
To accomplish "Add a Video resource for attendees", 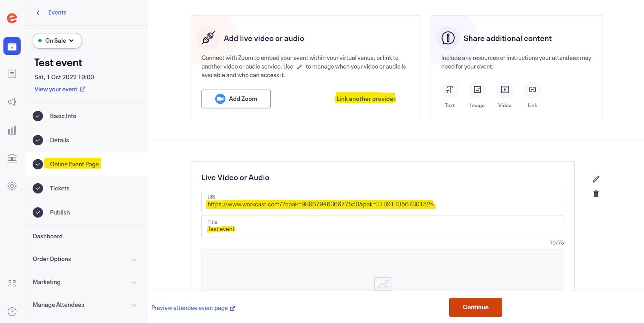I will tap(505, 90).
